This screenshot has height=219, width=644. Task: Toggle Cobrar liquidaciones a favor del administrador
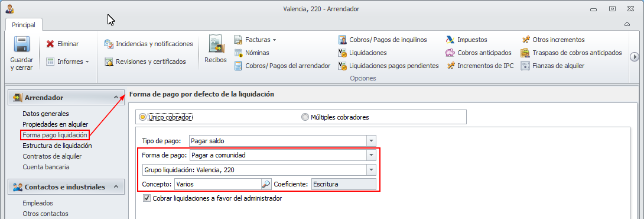pos(147,198)
